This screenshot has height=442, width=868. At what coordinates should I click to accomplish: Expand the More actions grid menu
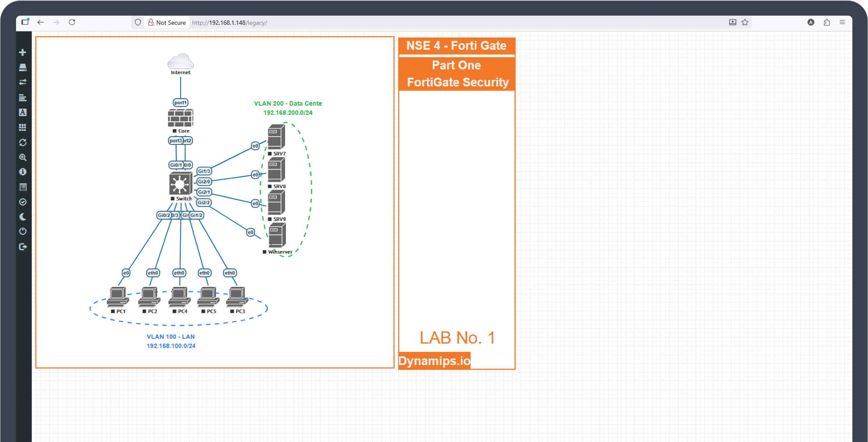[x=23, y=127]
